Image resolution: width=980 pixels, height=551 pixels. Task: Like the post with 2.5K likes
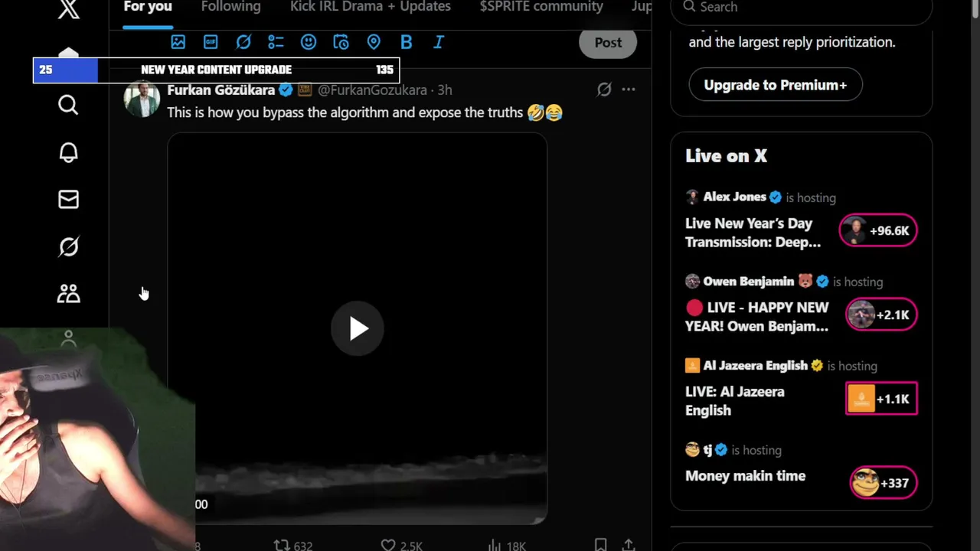(x=401, y=546)
